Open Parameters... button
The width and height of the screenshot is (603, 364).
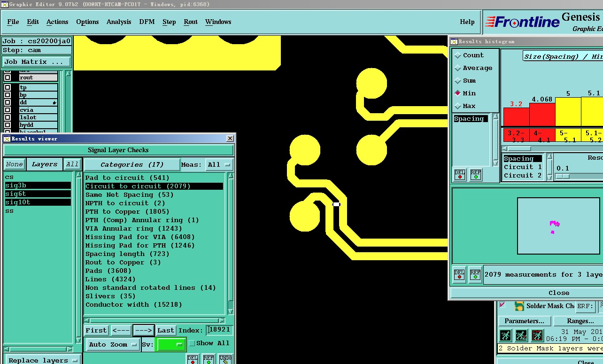[524, 321]
